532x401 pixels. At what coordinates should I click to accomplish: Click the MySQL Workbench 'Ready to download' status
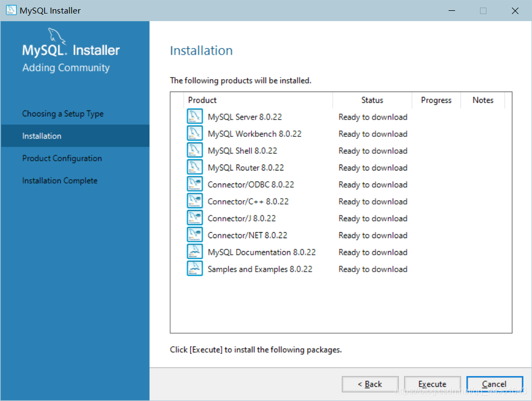click(x=373, y=134)
